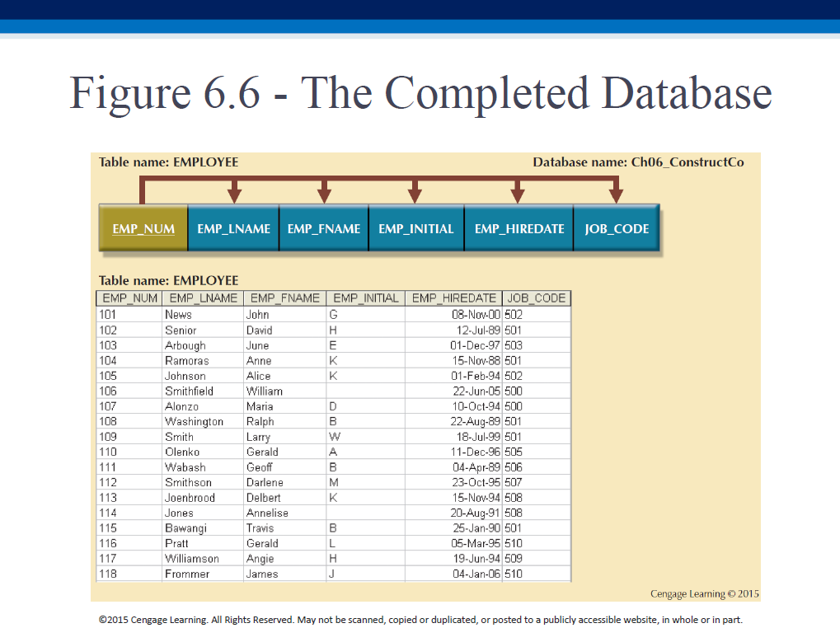Click job code 505 cell

click(537, 452)
